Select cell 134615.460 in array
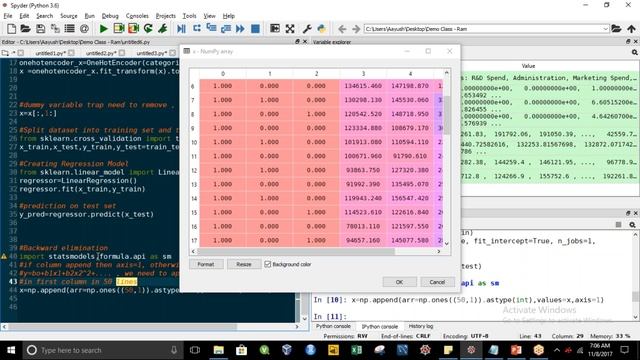This screenshot has height=360, width=640. coord(363,86)
